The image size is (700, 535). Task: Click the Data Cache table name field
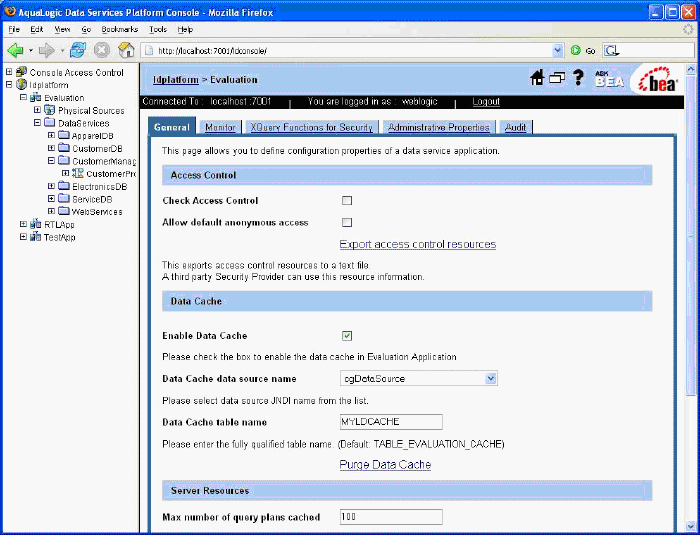pos(391,422)
